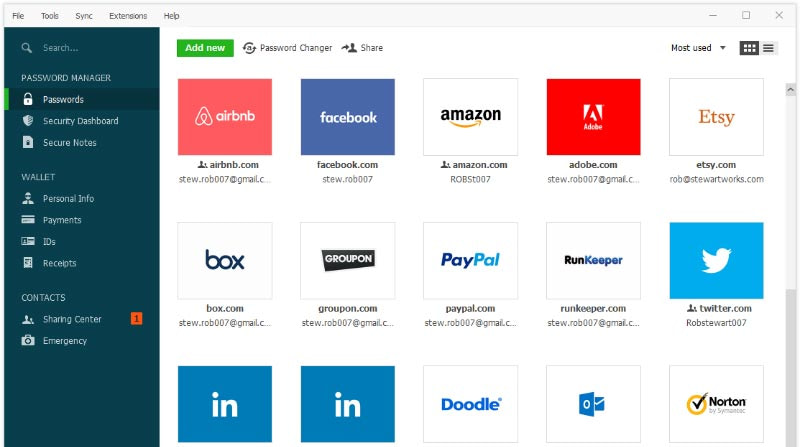Click the facebook.com label
This screenshot has width=800, height=447.
coord(347,165)
